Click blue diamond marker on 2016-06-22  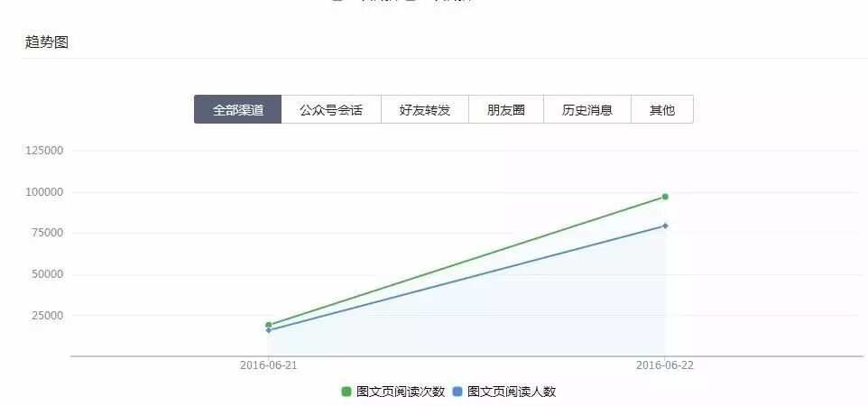click(x=665, y=226)
